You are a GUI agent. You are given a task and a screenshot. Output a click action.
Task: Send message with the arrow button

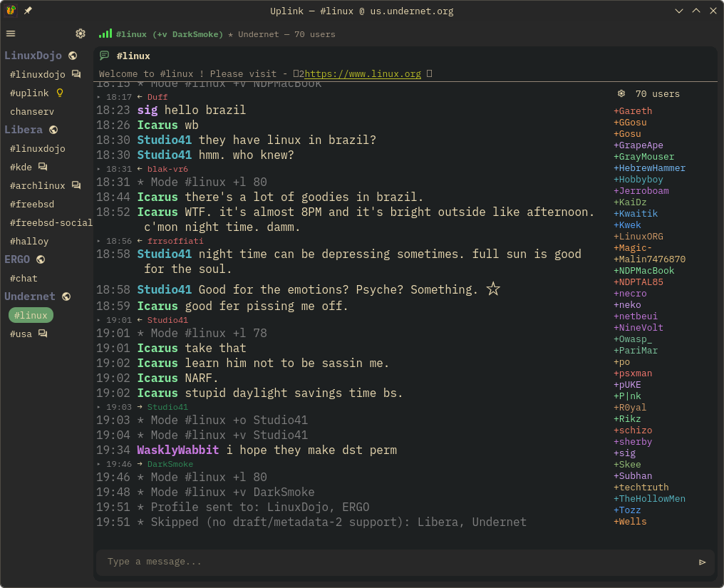tap(703, 562)
